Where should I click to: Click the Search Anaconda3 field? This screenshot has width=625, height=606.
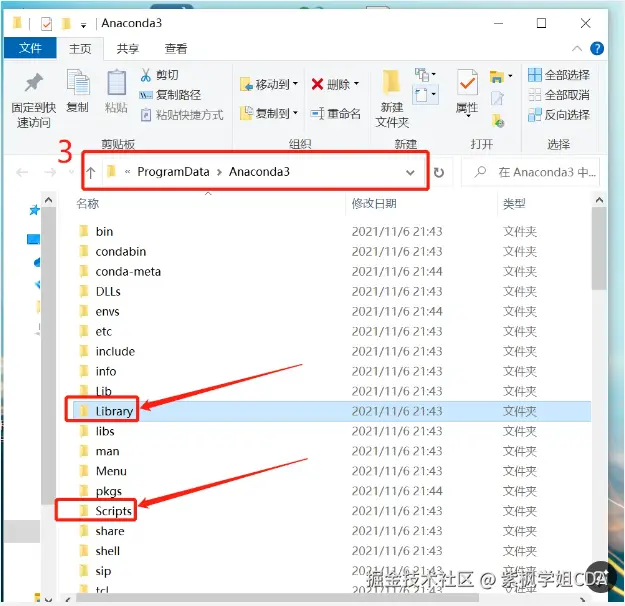tap(531, 172)
